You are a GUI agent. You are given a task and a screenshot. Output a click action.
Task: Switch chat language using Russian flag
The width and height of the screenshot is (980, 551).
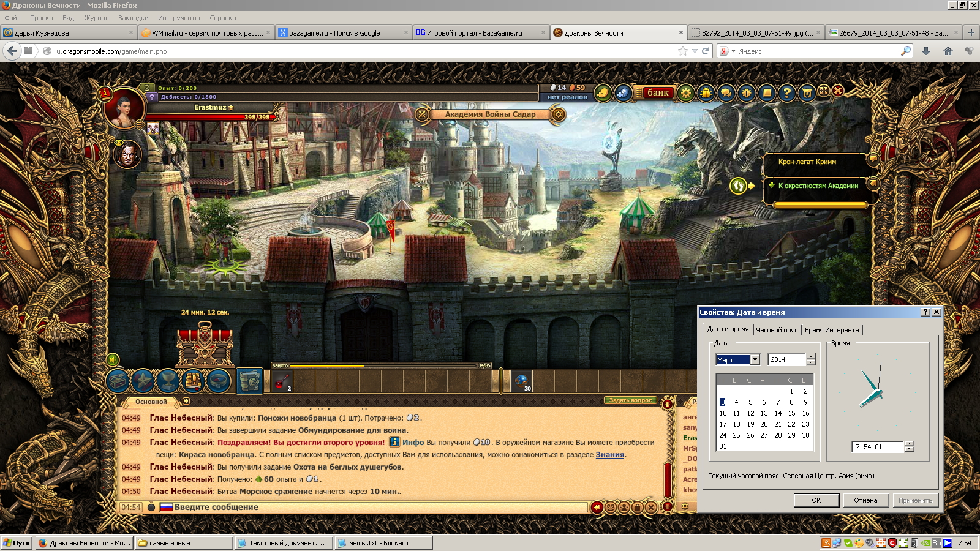click(166, 507)
